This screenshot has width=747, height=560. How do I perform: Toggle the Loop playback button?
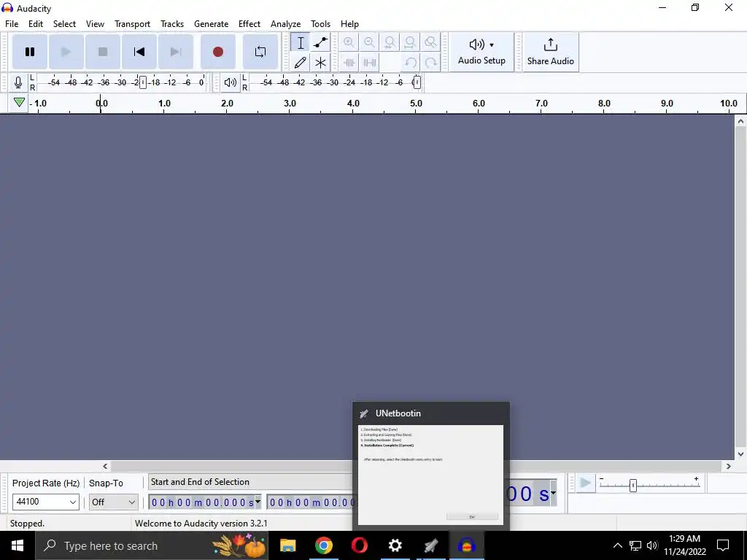(260, 52)
